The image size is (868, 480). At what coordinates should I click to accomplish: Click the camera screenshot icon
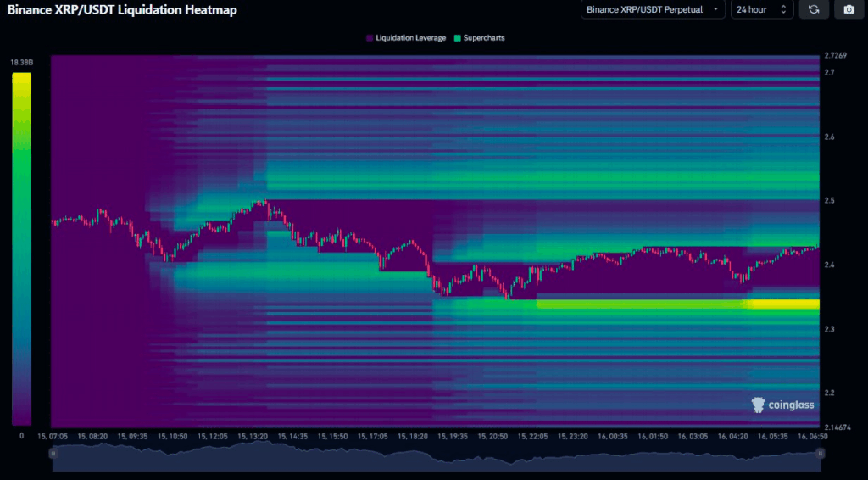(849, 9)
